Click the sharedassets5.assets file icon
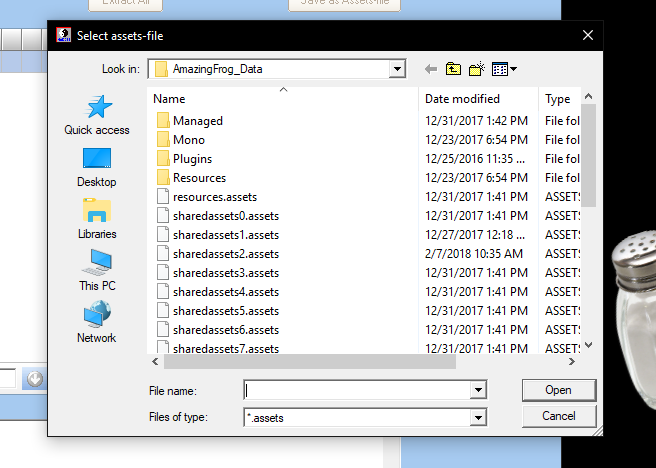Image resolution: width=656 pixels, height=468 pixels. [x=163, y=311]
